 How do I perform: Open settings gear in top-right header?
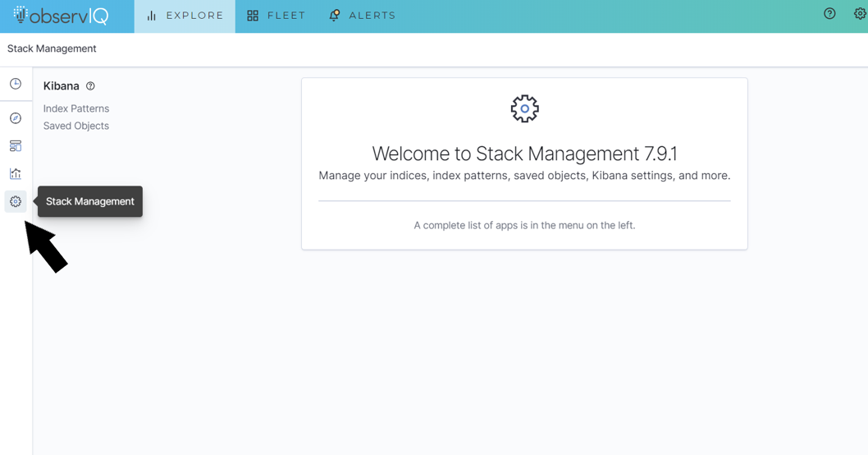[860, 14]
